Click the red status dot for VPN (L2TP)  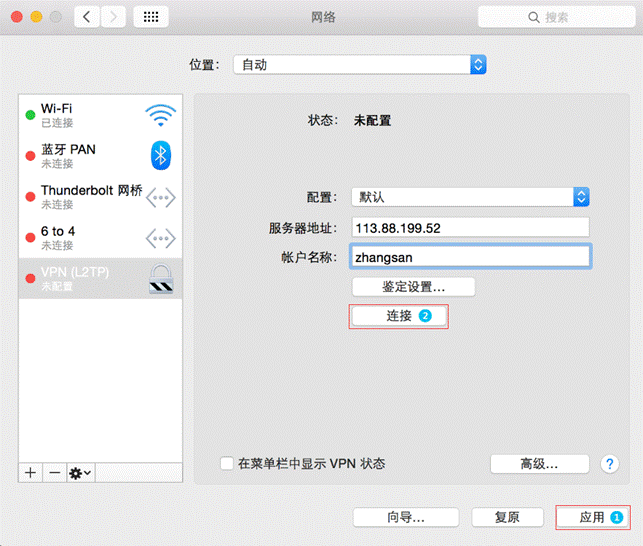point(30,279)
